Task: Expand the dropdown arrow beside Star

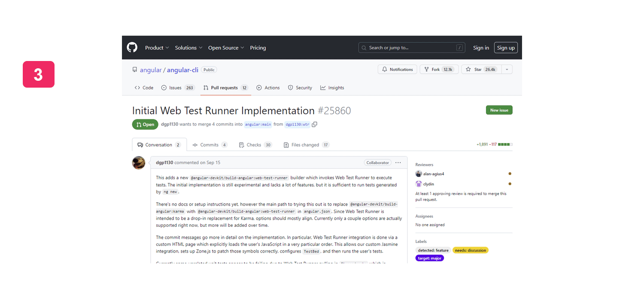Action: coord(507,69)
